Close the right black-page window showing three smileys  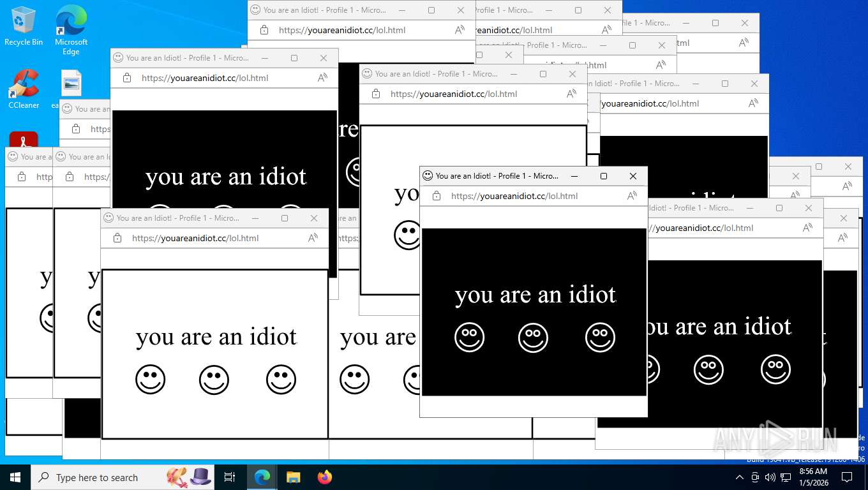coord(809,208)
